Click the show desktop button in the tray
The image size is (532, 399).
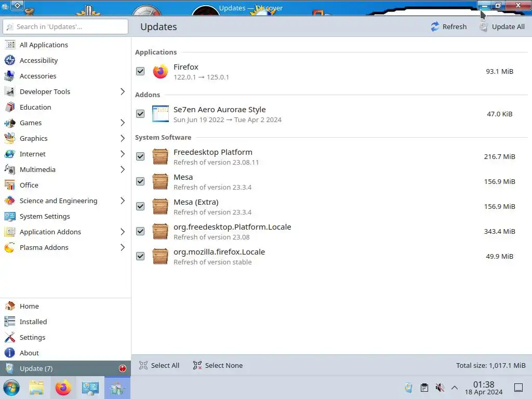tap(518, 388)
